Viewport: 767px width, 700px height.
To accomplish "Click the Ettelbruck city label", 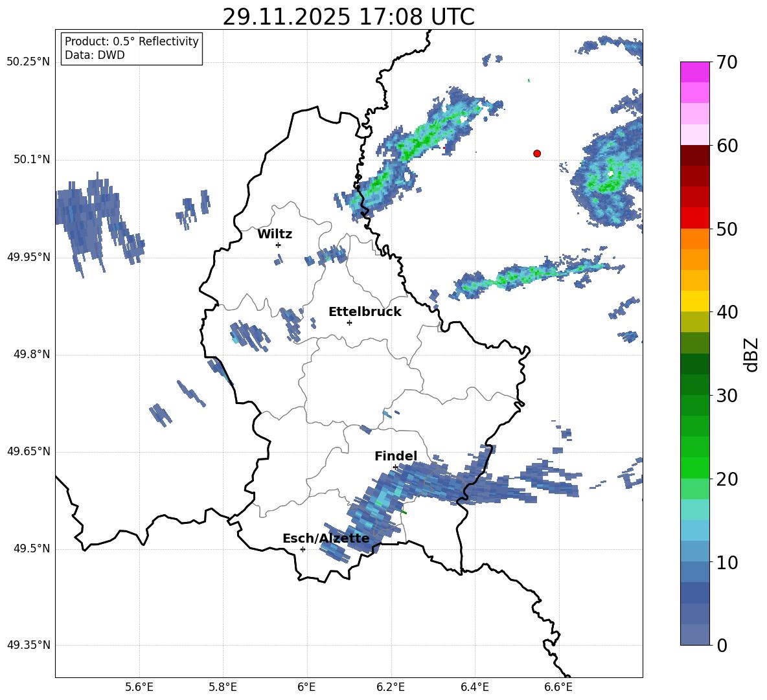I will pyautogui.click(x=365, y=312).
